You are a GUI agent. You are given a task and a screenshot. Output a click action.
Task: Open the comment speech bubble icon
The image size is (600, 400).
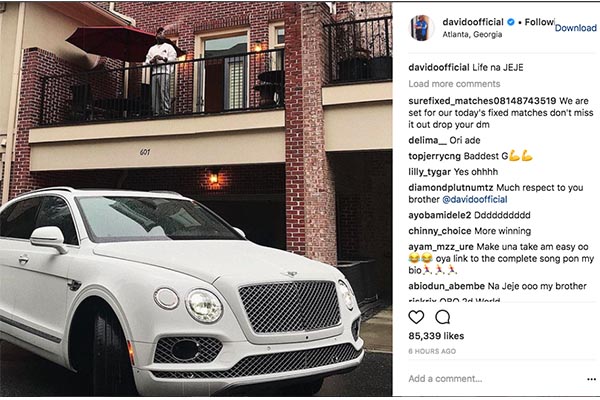pyautogui.click(x=443, y=317)
